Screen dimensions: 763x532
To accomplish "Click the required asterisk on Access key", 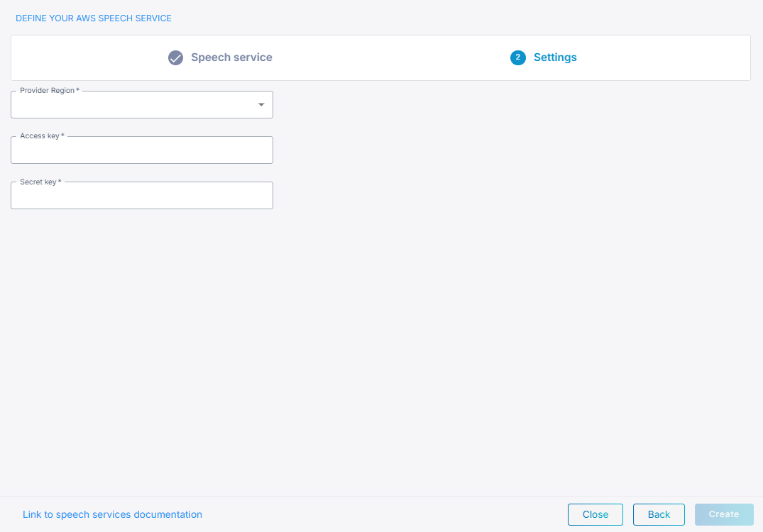I will click(63, 136).
